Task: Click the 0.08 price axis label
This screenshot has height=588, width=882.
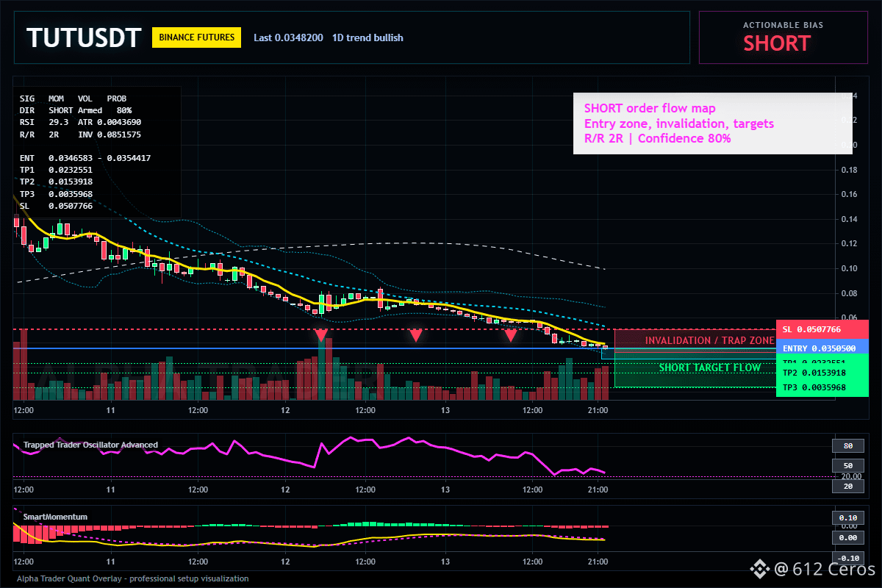Action: coord(848,293)
